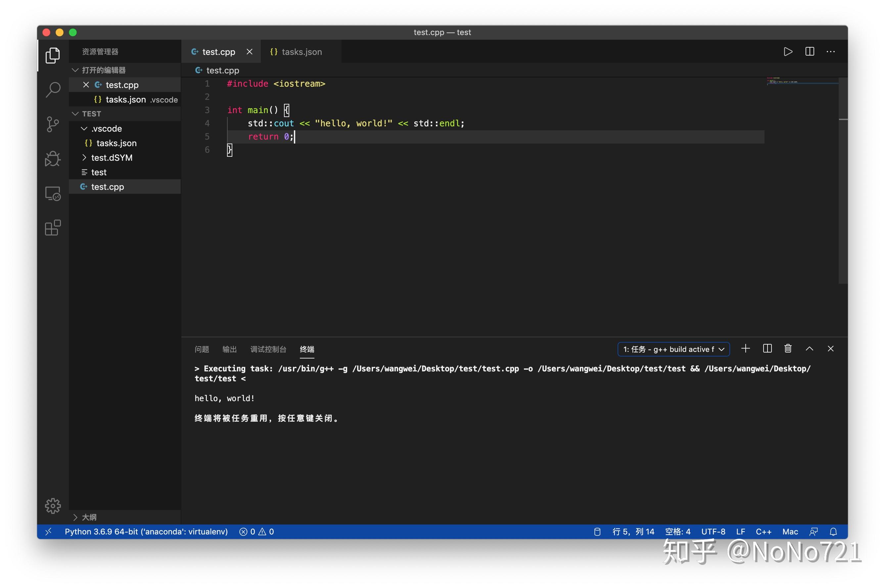Switch to the tasks.json editor tab
The height and width of the screenshot is (588, 885).
296,51
